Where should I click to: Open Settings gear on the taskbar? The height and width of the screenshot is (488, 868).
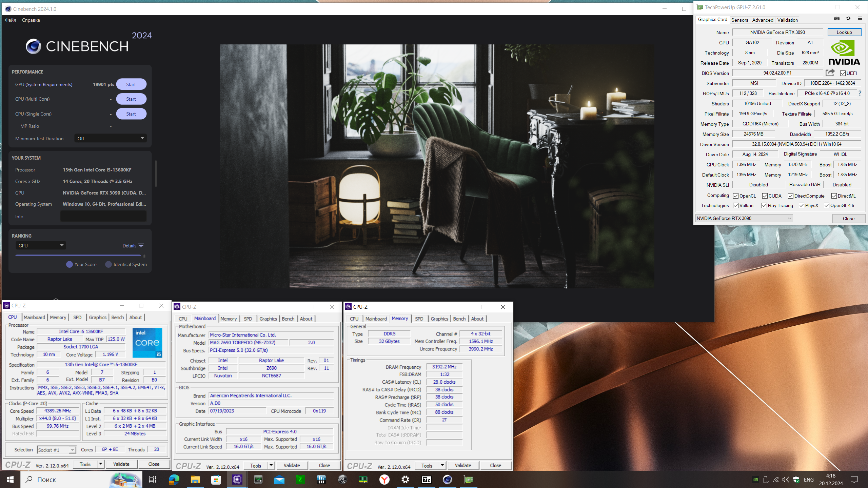[405, 480]
